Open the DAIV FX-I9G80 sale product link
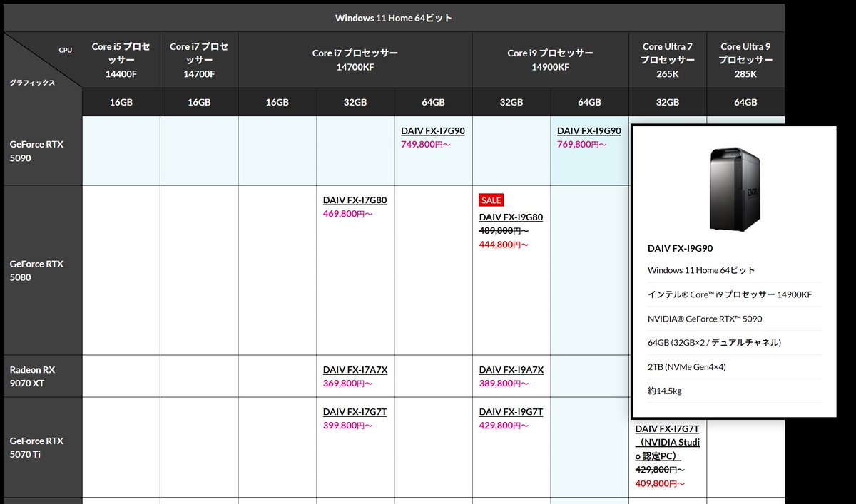This screenshot has width=856, height=504. pos(511,217)
